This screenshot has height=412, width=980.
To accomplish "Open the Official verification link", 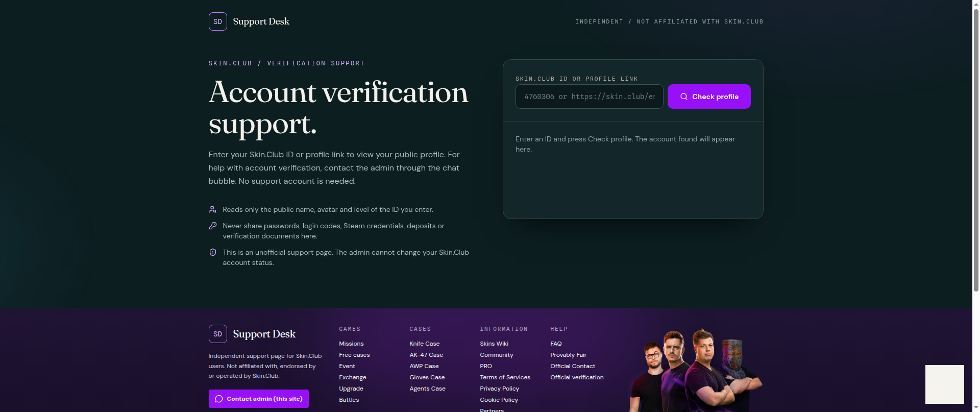I will coord(577,377).
